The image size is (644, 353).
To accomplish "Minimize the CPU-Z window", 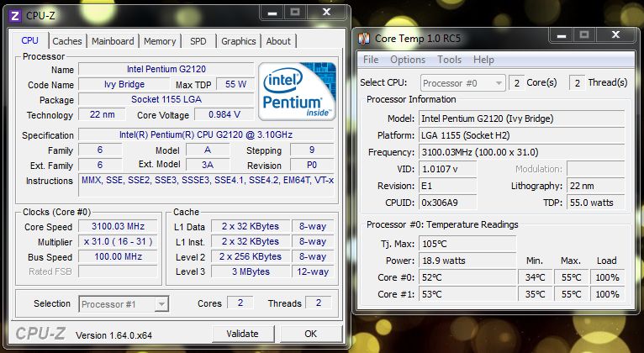I will pyautogui.click(x=272, y=13).
